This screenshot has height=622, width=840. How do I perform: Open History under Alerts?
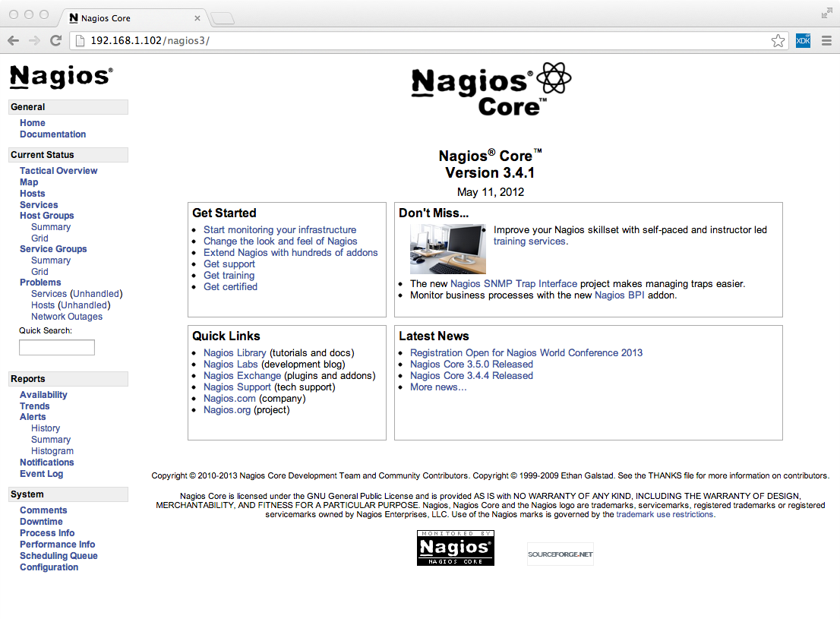pos(46,428)
